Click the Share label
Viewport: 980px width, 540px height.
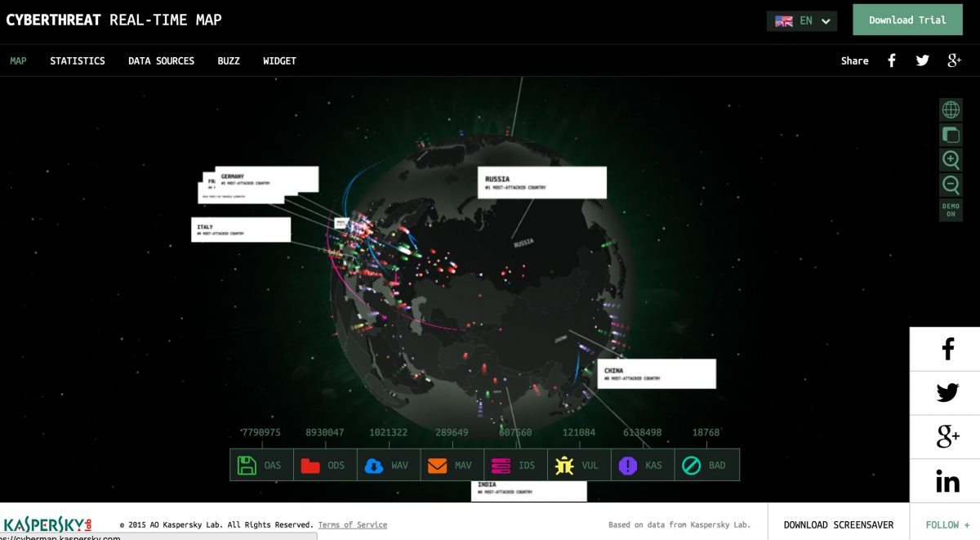point(855,60)
